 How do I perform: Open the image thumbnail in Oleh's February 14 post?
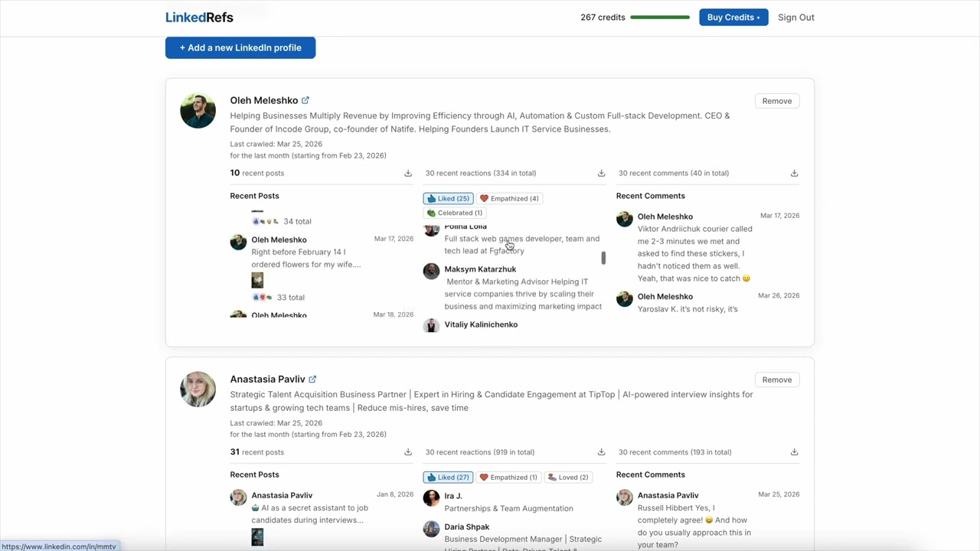[257, 280]
